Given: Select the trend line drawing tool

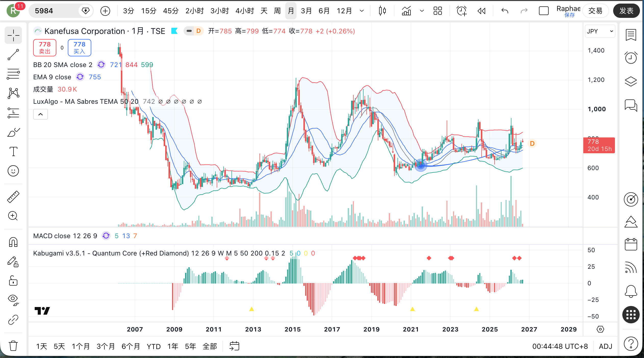Looking at the screenshot, I should pyautogui.click(x=13, y=55).
